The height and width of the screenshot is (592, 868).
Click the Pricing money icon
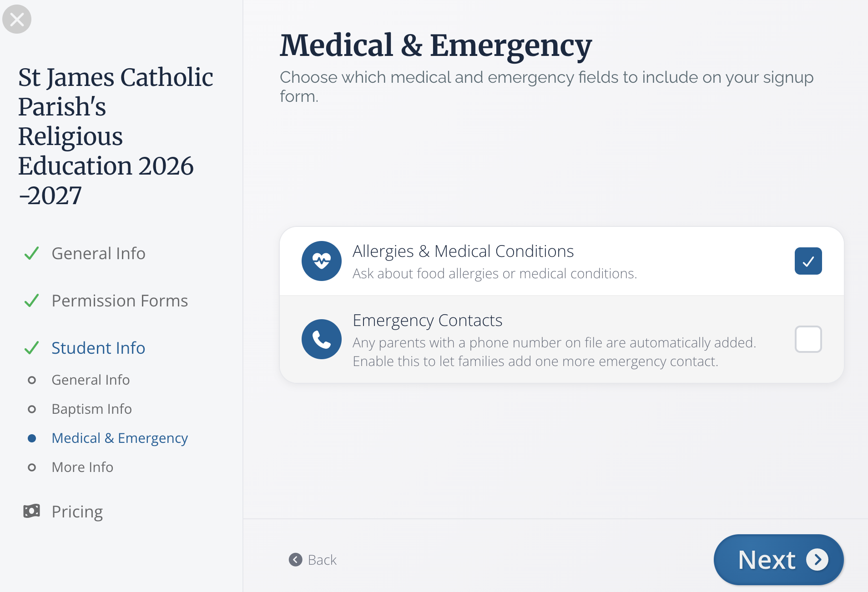(x=31, y=511)
